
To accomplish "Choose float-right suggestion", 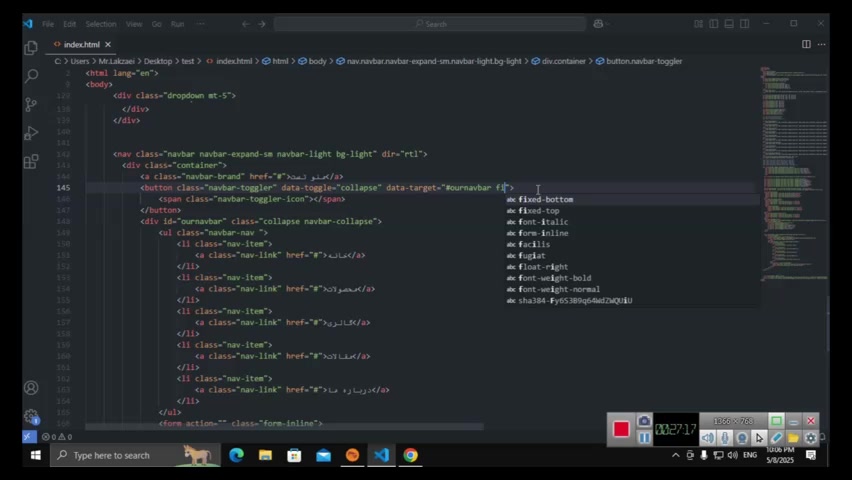I will tap(632, 267).
